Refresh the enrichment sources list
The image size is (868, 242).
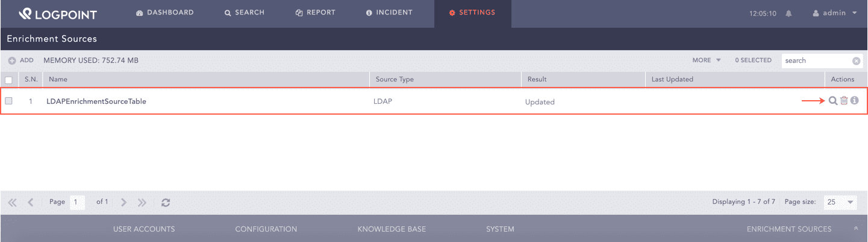pyautogui.click(x=166, y=203)
